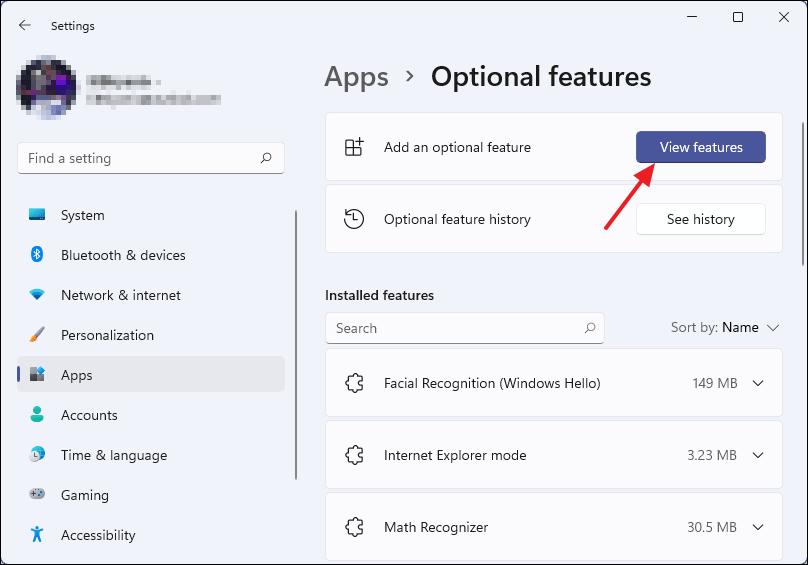This screenshot has width=808, height=565.
Task: Click the Gaming controller icon
Action: [37, 495]
